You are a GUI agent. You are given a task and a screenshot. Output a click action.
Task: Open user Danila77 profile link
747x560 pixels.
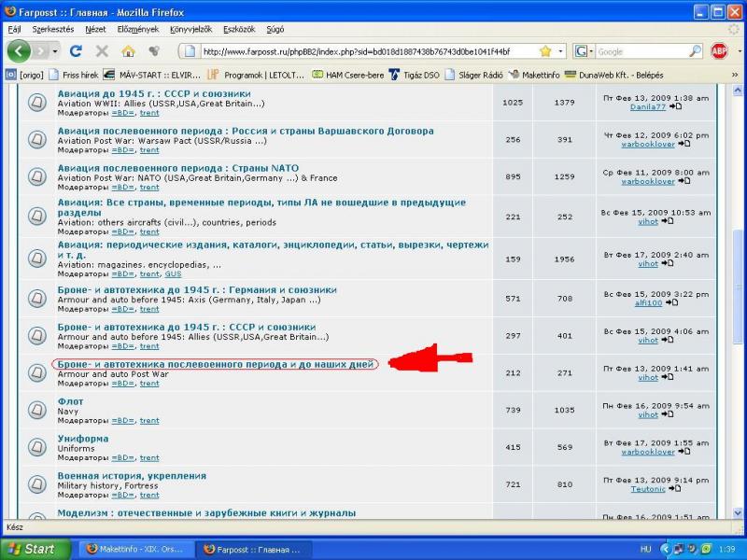tap(648, 107)
